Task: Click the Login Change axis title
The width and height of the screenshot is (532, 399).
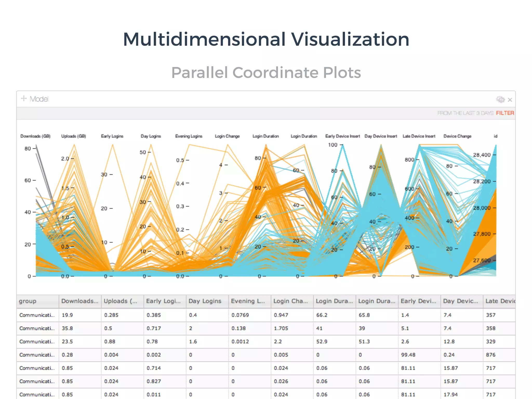Action: click(227, 136)
